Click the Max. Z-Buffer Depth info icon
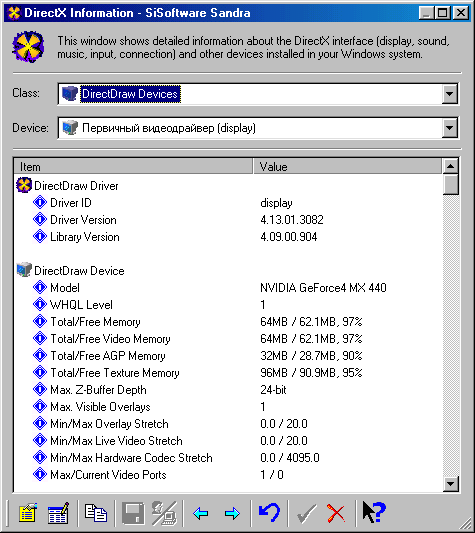This screenshot has width=475, height=533. pyautogui.click(x=40, y=389)
